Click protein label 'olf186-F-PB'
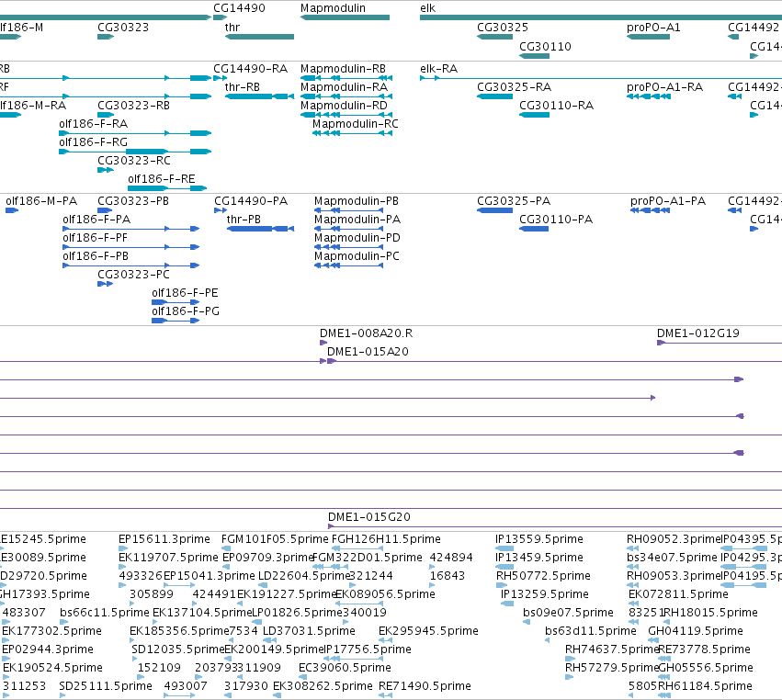Image resolution: width=782 pixels, height=700 pixels. pyautogui.click(x=96, y=257)
